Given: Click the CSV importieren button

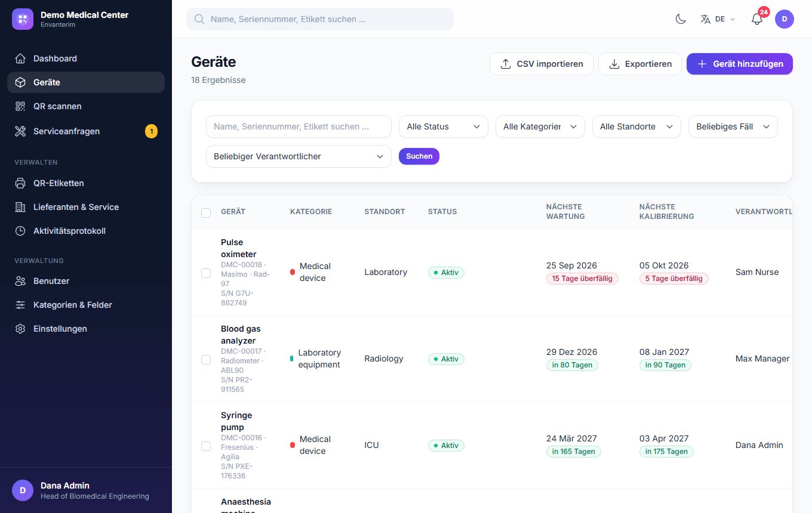Looking at the screenshot, I should click(x=542, y=64).
